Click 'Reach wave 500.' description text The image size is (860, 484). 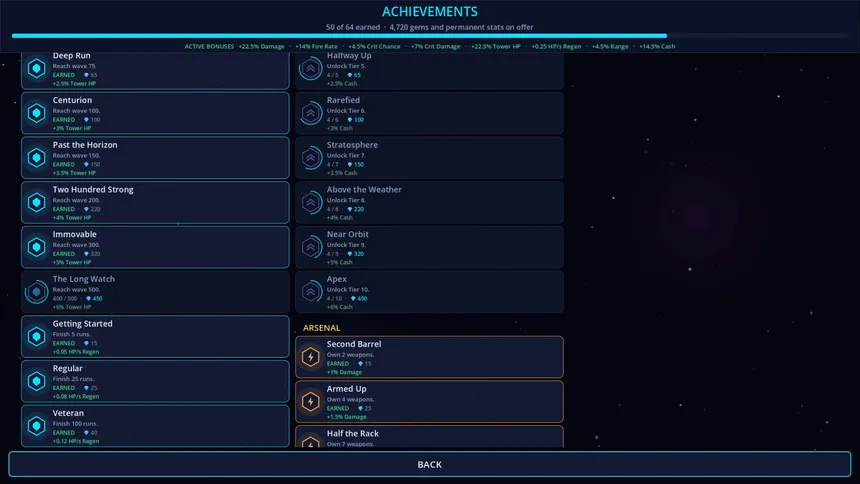[x=76, y=290]
